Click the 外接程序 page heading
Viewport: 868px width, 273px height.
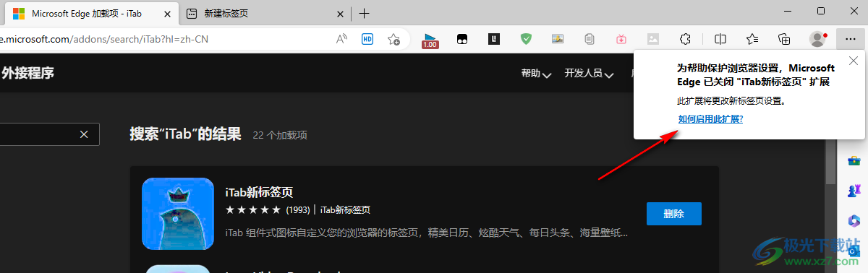point(27,73)
